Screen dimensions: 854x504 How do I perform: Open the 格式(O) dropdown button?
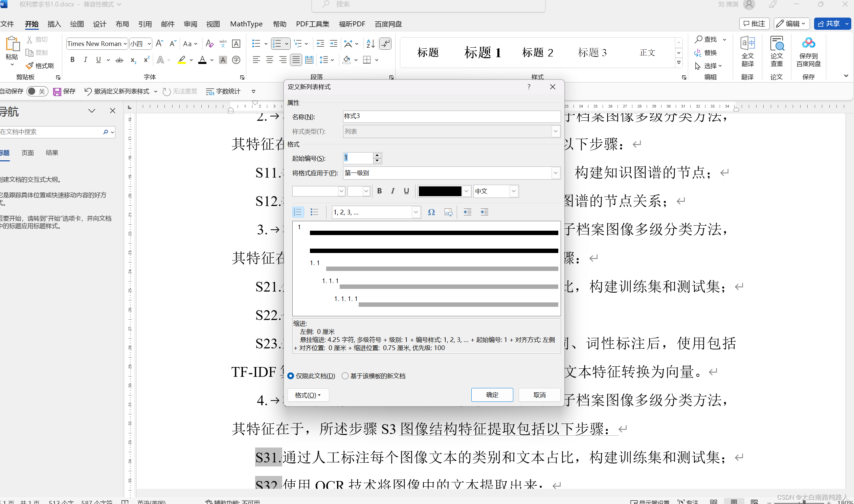tap(308, 395)
